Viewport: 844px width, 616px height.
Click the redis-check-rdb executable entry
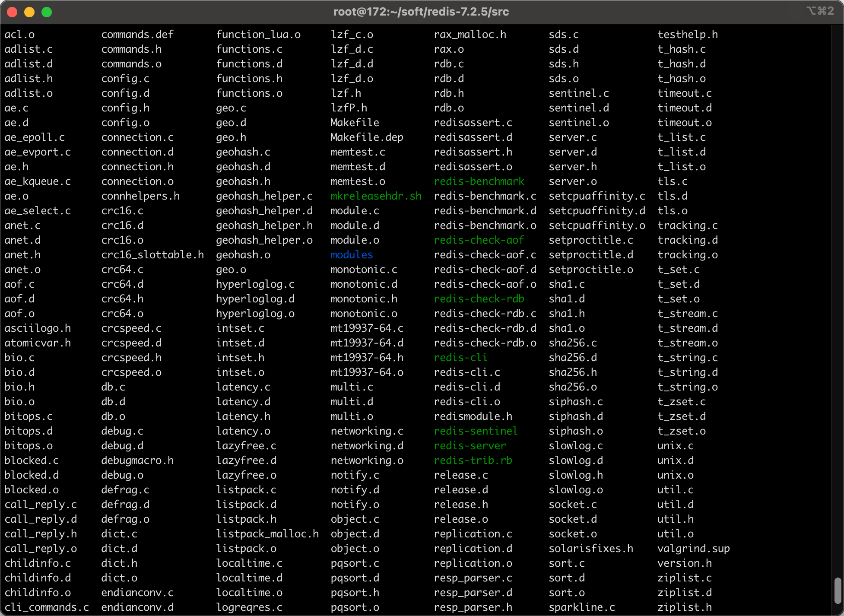tap(479, 299)
